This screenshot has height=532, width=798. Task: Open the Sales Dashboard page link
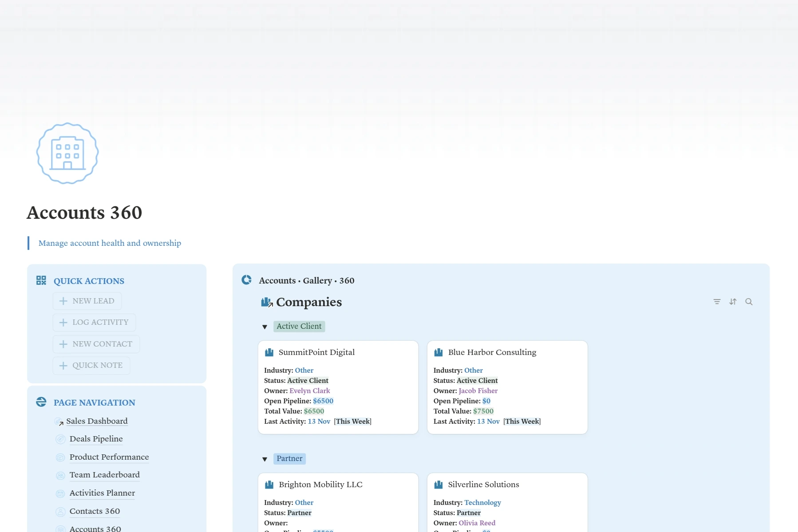pyautogui.click(x=96, y=421)
